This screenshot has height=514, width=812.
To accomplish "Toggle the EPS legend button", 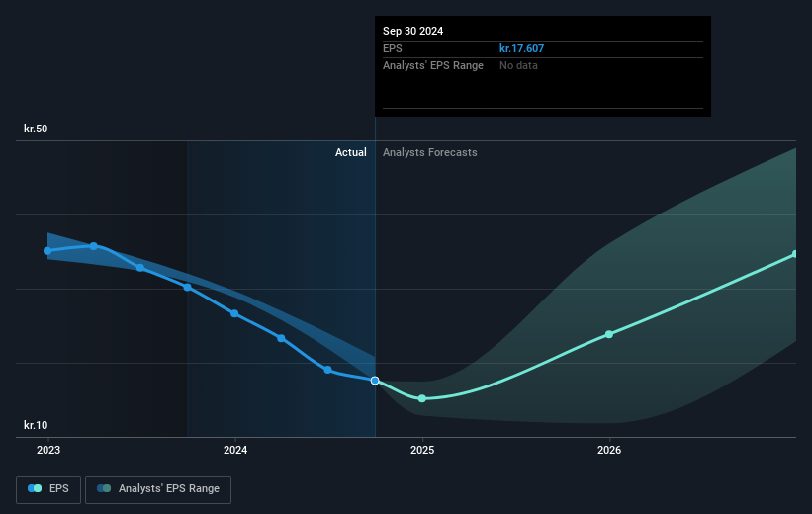I will point(48,489).
